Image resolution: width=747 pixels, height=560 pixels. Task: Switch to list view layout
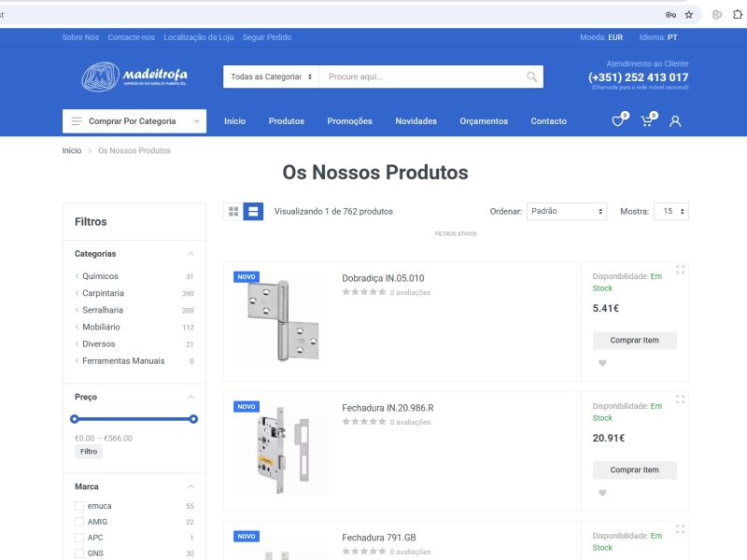(253, 212)
